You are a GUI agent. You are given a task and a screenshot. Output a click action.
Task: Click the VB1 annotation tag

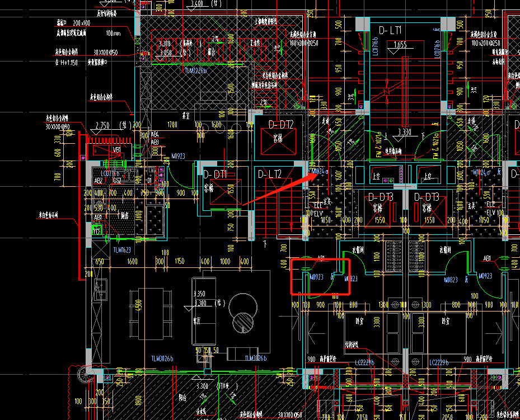[117, 150]
